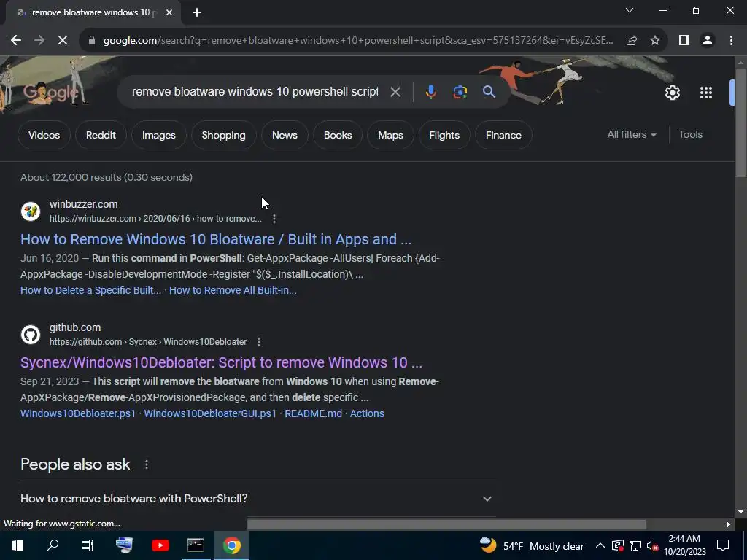Click the Google doodle logo

click(51, 92)
